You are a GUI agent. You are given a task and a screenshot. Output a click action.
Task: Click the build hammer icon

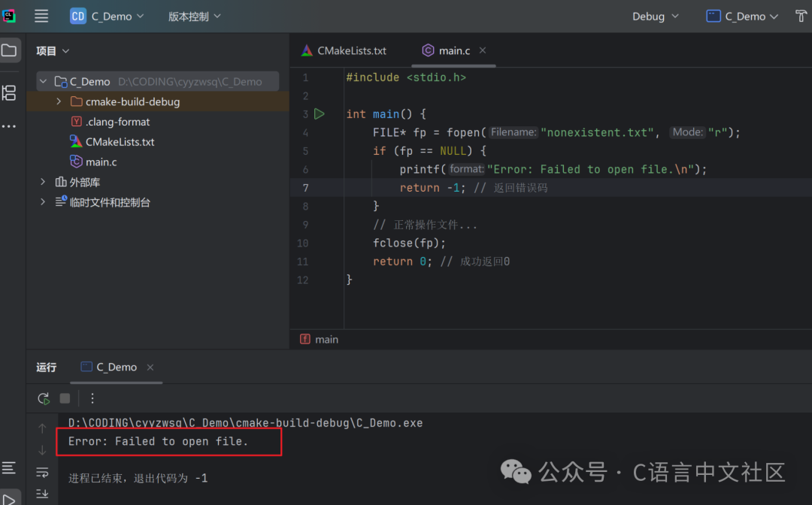pos(801,16)
